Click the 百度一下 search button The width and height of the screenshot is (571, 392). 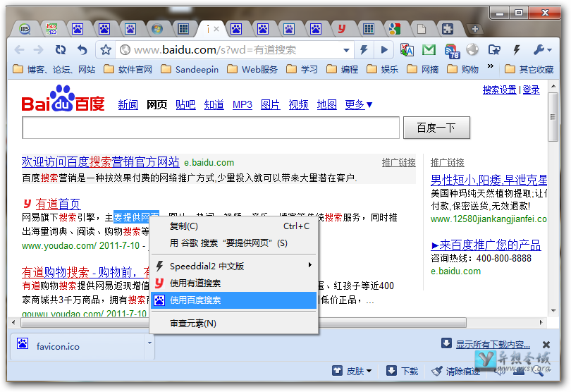pyautogui.click(x=436, y=128)
